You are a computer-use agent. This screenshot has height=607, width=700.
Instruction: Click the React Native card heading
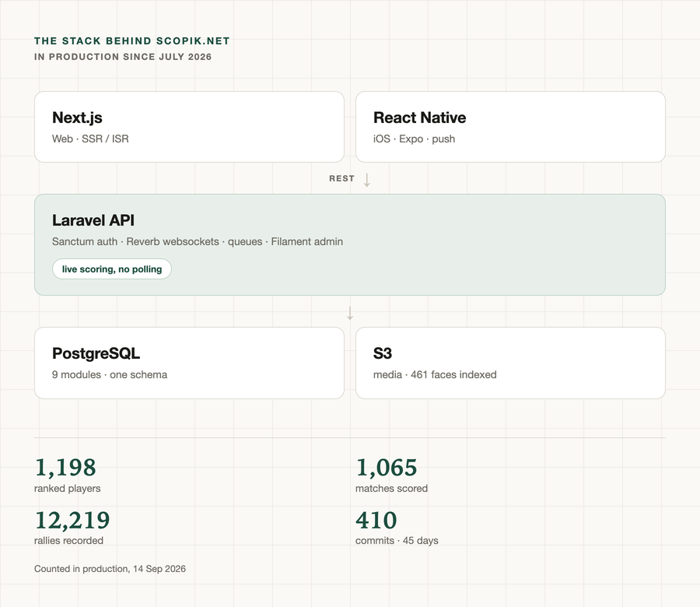pos(420,118)
